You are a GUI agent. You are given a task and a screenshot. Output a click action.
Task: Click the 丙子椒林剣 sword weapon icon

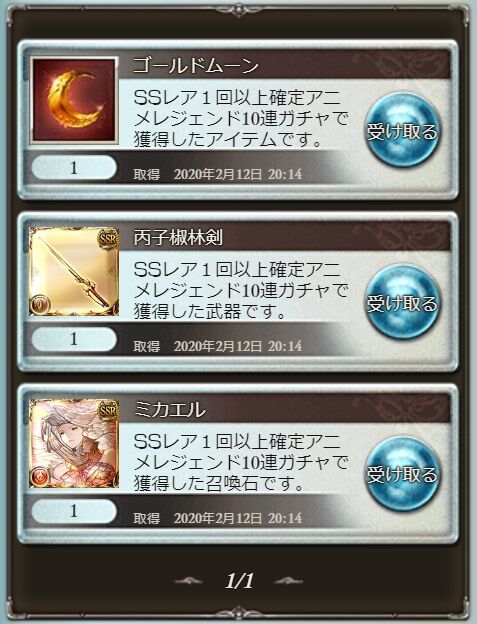(74, 271)
